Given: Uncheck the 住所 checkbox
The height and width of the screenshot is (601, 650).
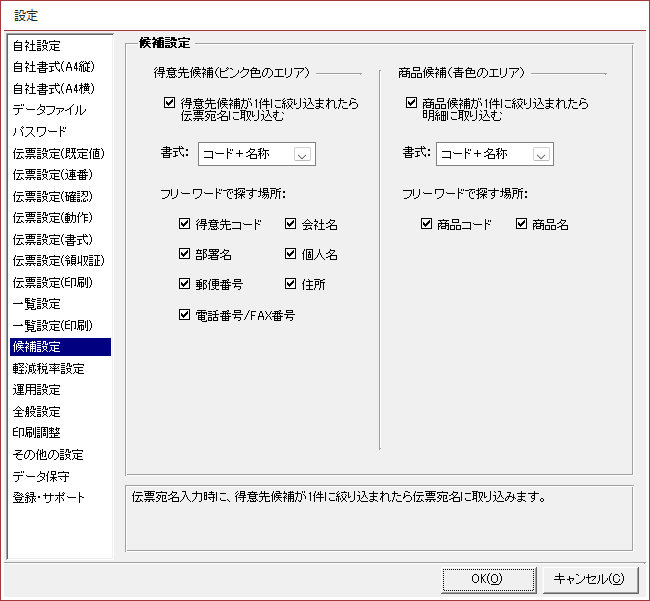Looking at the screenshot, I should tap(291, 284).
